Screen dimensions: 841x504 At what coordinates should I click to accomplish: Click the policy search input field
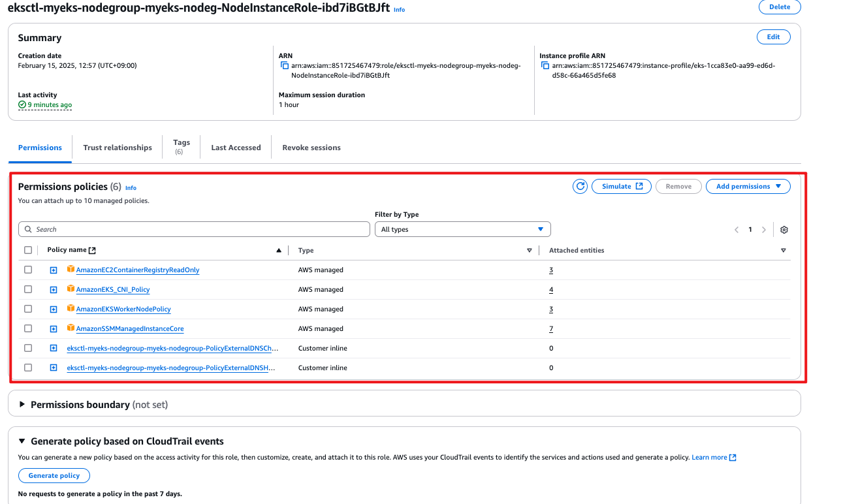coord(195,229)
